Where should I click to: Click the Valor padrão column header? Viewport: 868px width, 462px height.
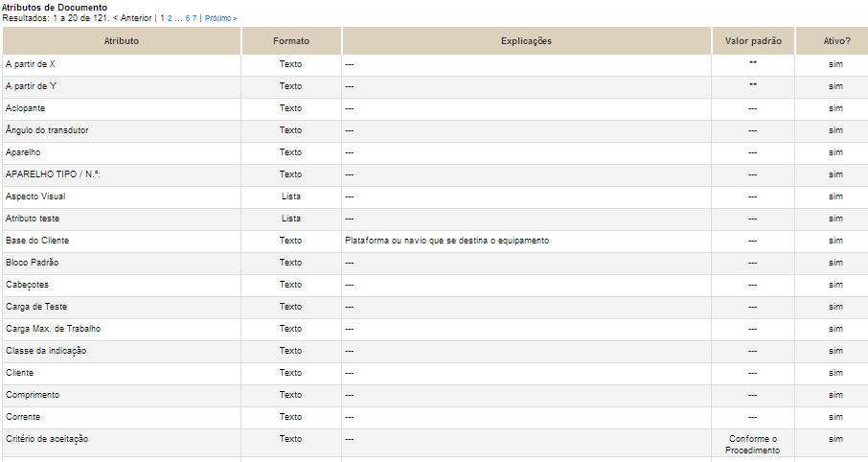pyautogui.click(x=753, y=41)
